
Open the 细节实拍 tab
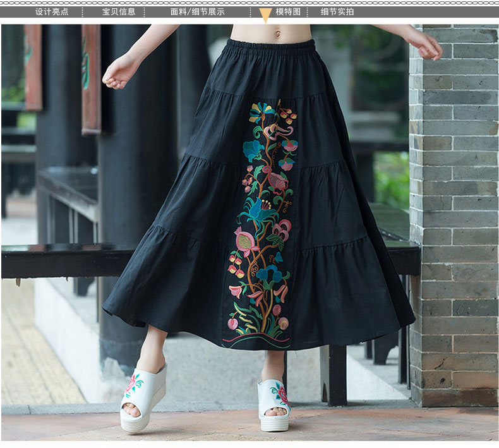(337, 11)
